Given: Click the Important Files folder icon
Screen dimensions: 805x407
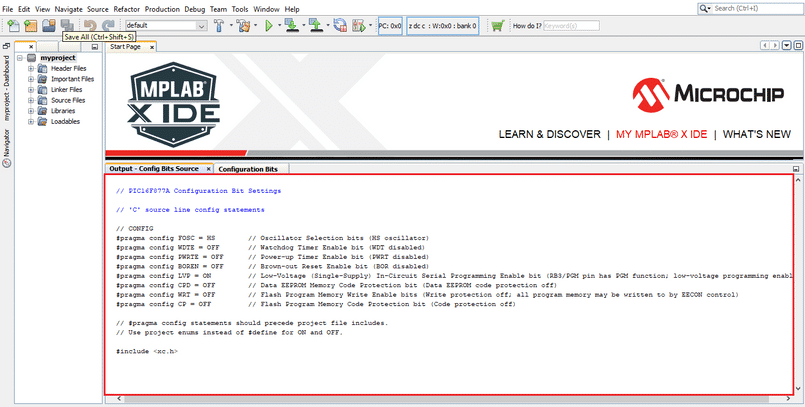Looking at the screenshot, I should [x=42, y=79].
